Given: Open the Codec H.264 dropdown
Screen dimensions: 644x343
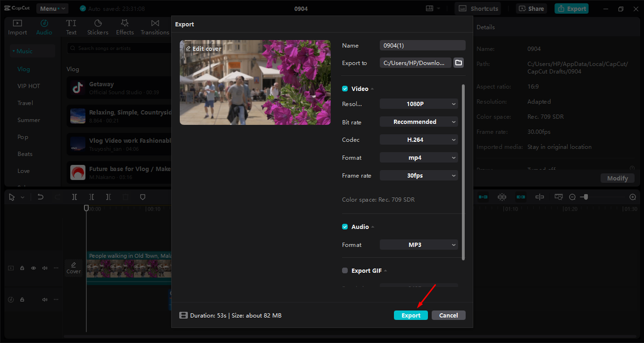Looking at the screenshot, I should [419, 140].
